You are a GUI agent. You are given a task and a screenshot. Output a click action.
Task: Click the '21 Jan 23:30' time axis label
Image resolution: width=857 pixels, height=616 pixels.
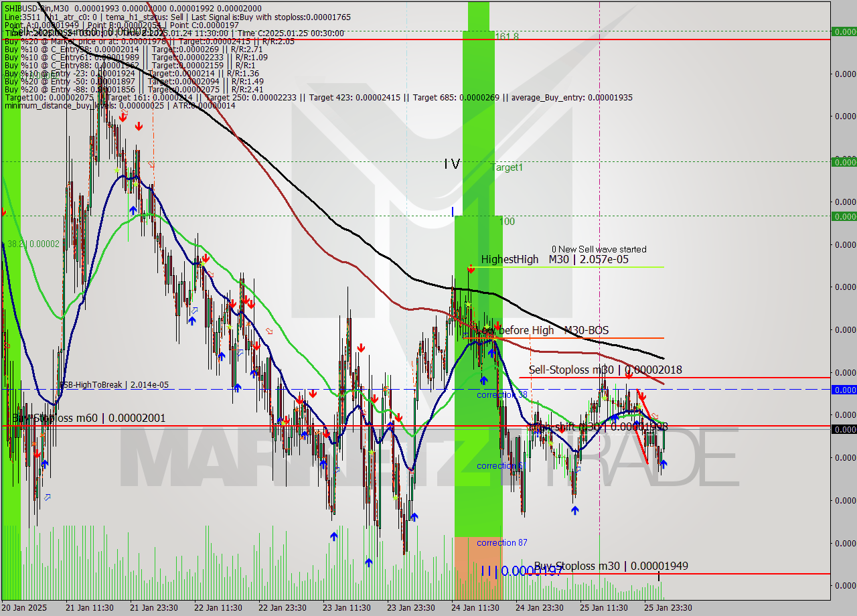point(153,607)
